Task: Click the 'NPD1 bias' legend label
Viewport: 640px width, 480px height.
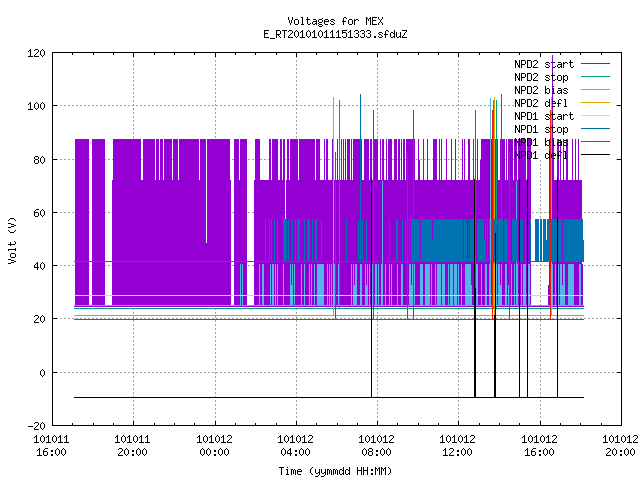Action: (x=541, y=142)
